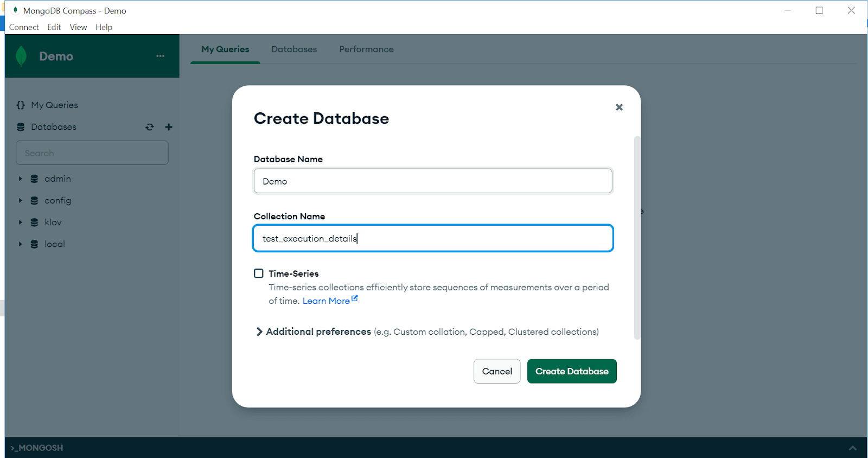Select the klov database name
This screenshot has width=868, height=458.
pyautogui.click(x=53, y=222)
